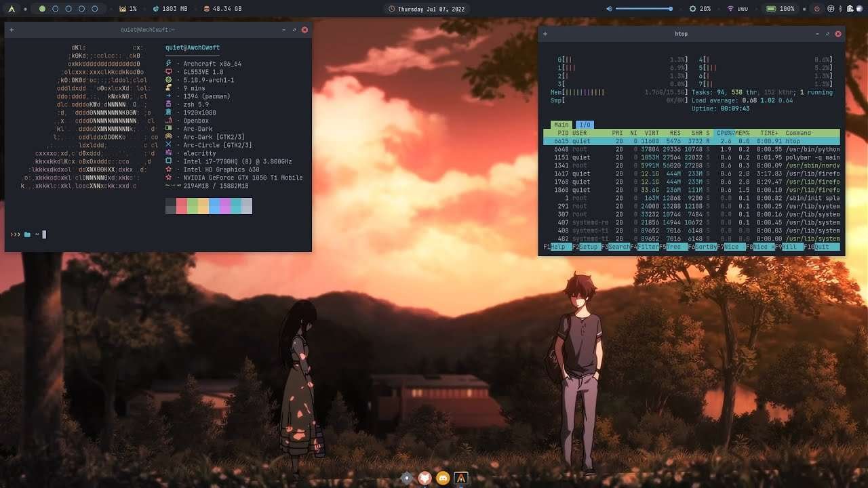Switch to the I/O tab in htop
The image size is (868, 488).
[x=585, y=125]
